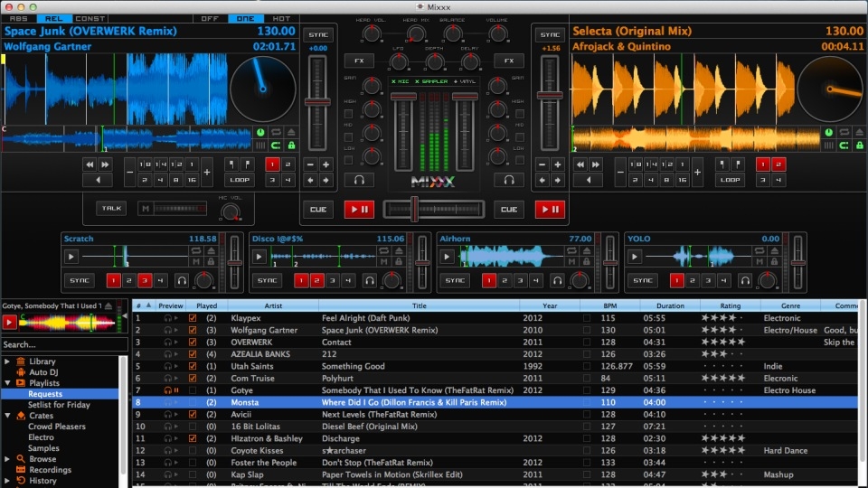Toggle headphone cue on Disco sampler
Screen dimensions: 868x488
point(369,280)
